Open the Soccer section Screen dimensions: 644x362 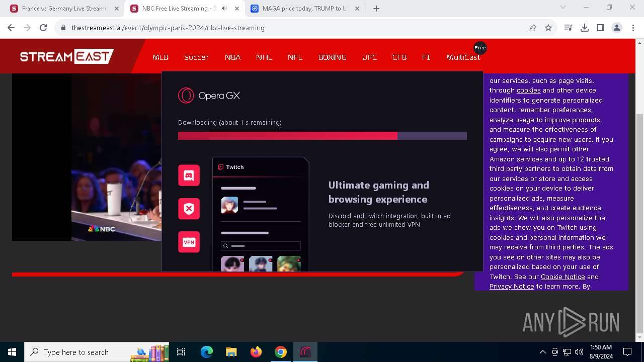pos(196,57)
